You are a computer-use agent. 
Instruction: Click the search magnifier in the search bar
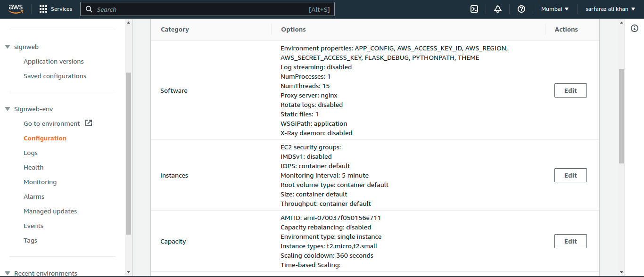(x=89, y=9)
